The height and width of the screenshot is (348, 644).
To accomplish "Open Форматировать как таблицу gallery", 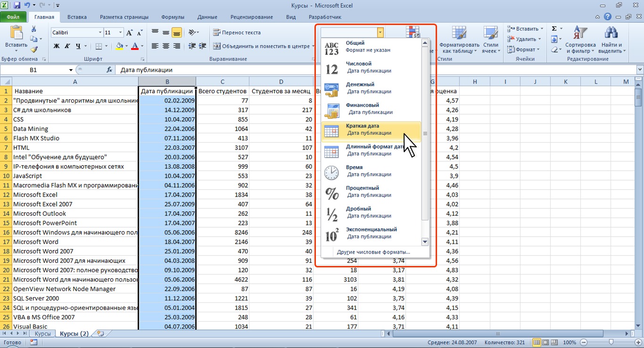I will [459, 40].
